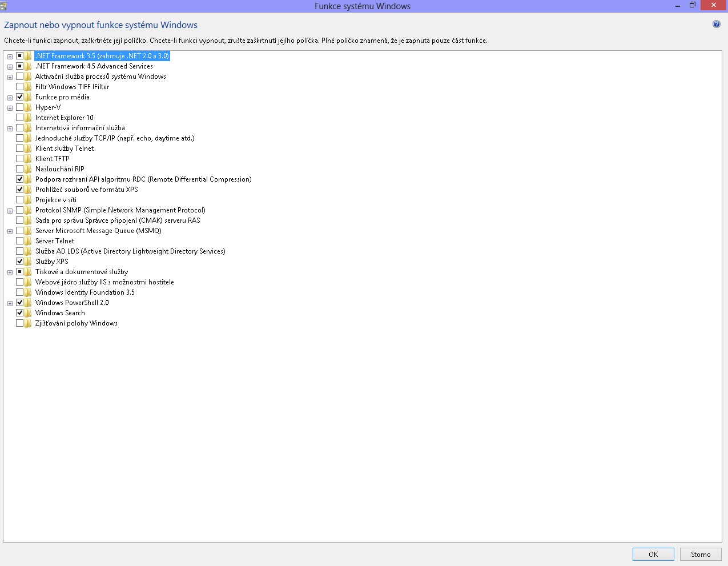
Task: Select Sada pro správu Správce připojení text
Action: click(118, 220)
